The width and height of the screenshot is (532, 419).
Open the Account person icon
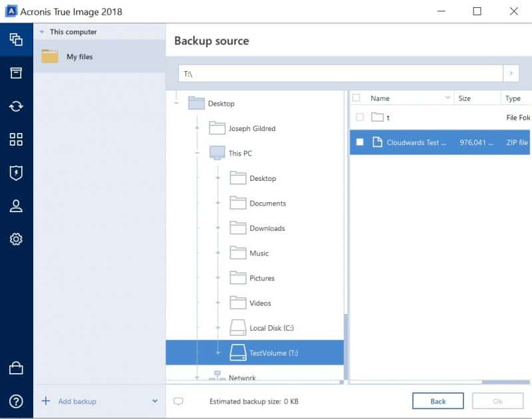point(16,206)
